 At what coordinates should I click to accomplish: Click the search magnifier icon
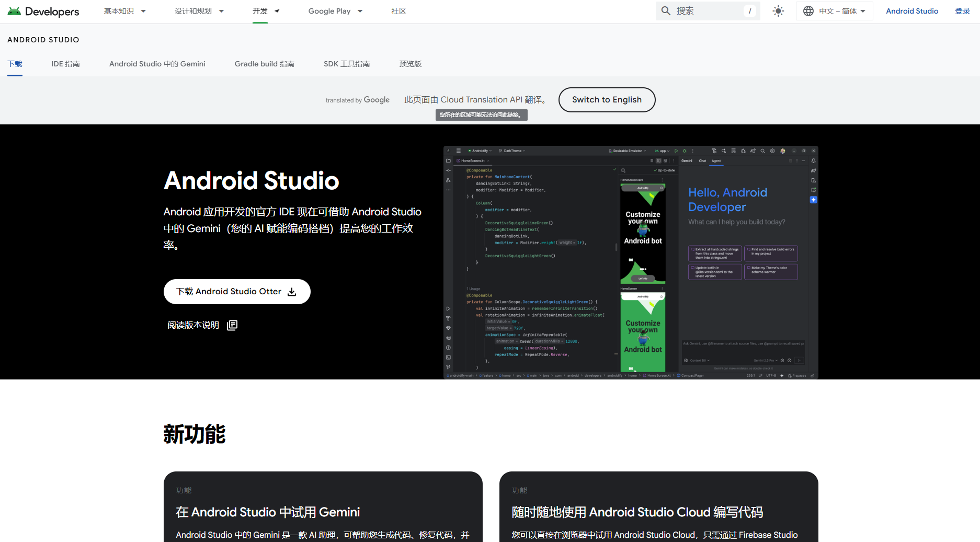click(666, 11)
